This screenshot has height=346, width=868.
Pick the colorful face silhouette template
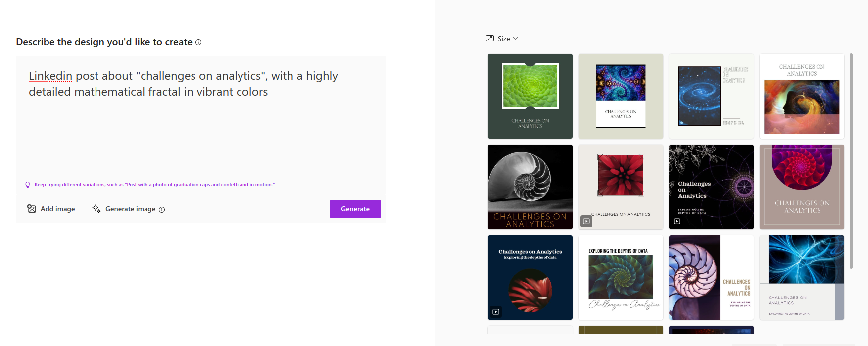(802, 96)
